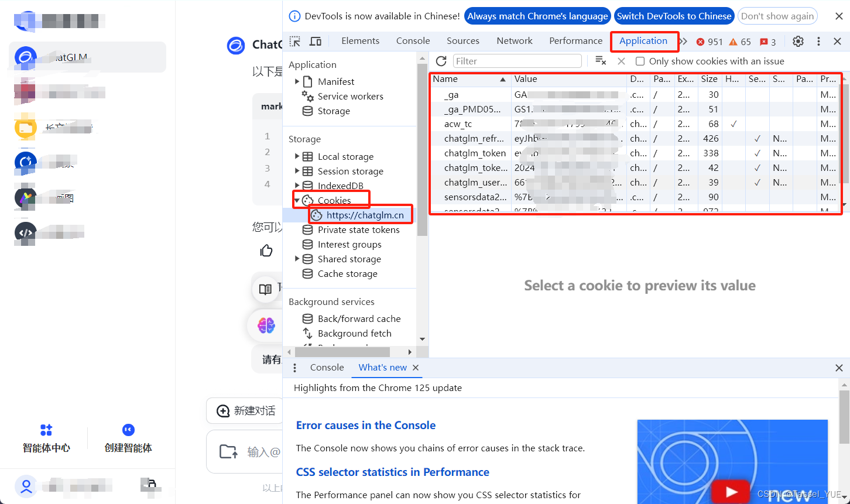Select Storage under Application section
This screenshot has width=850, height=504.
(x=334, y=111)
